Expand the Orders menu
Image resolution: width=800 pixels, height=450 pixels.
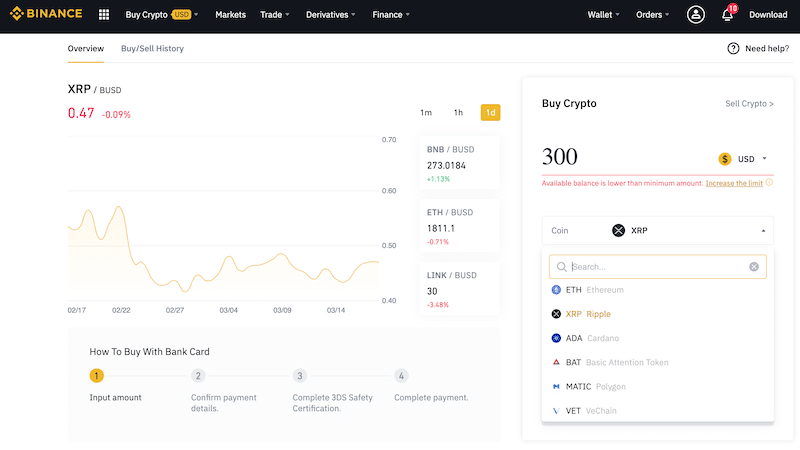tap(652, 15)
